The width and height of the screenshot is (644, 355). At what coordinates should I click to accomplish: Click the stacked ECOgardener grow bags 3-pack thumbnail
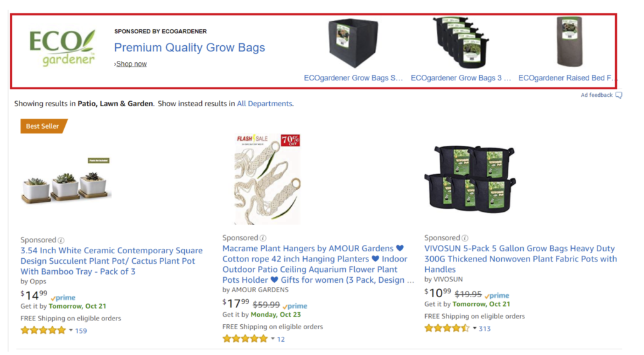click(461, 41)
